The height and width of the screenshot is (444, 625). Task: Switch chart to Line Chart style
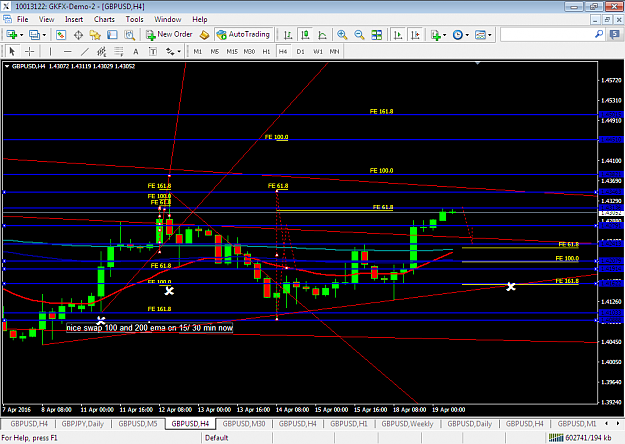tap(322, 35)
